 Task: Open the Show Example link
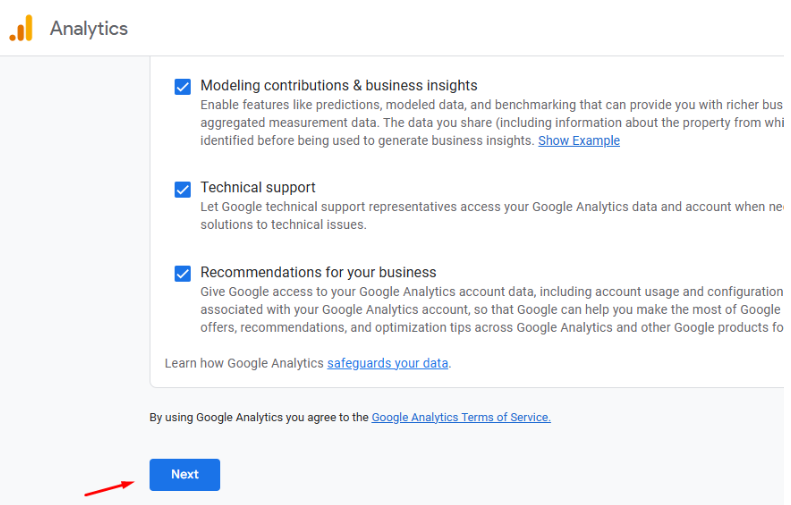(579, 141)
